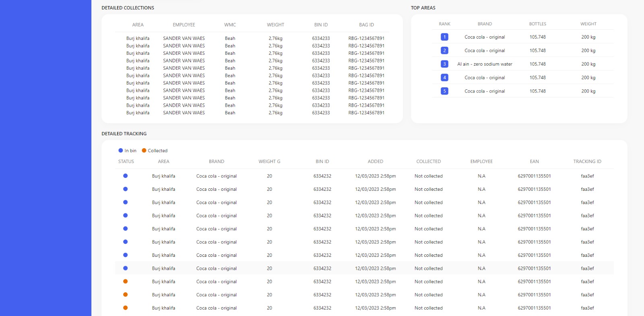Click the rank 4 badge in Top Areas
644x316 pixels.
coord(444,77)
